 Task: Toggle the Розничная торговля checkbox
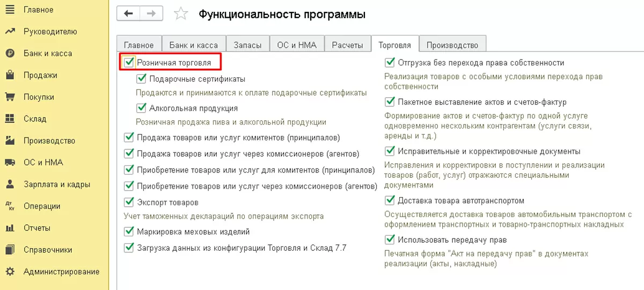point(129,63)
